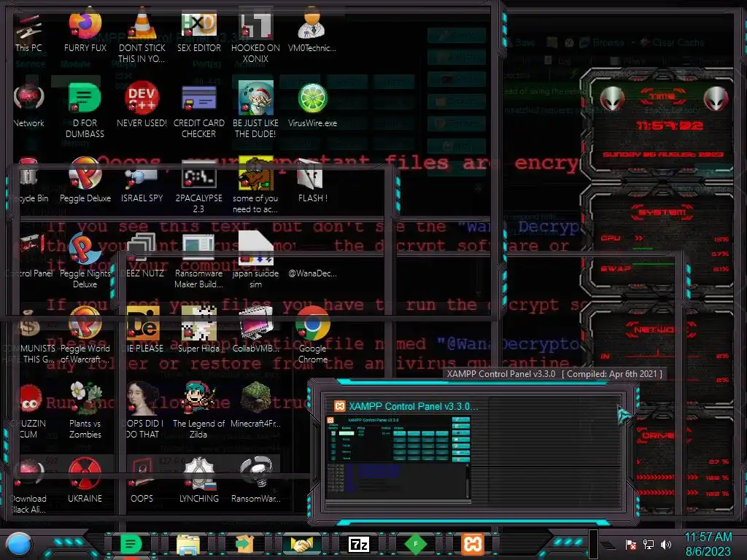Open the OOPS desktop shortcut
747x560 pixels.
click(142, 480)
